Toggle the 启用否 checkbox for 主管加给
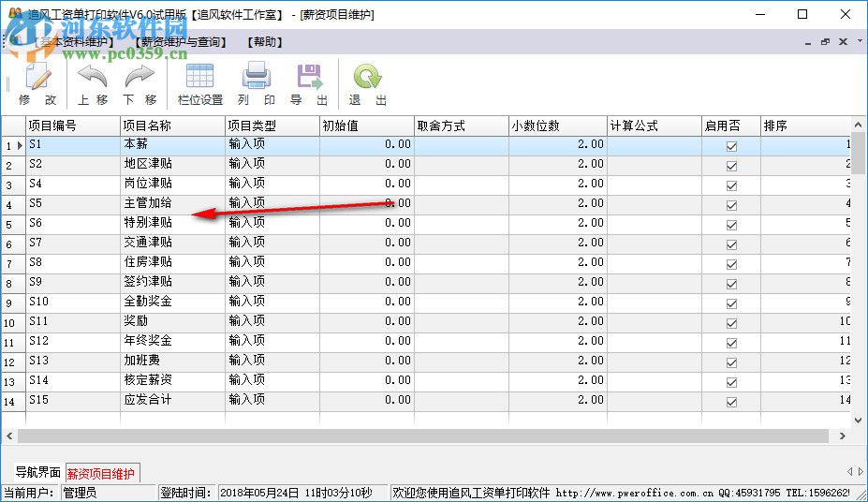Screen dimensions: 868x502 click(x=731, y=205)
